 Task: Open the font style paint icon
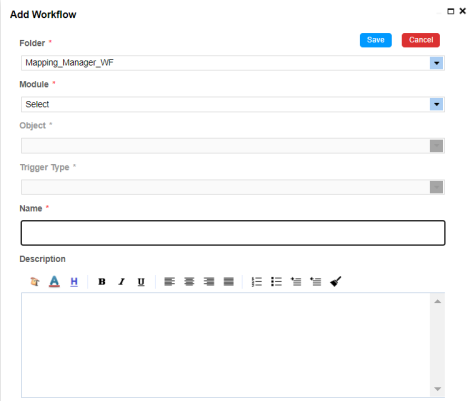point(35,282)
